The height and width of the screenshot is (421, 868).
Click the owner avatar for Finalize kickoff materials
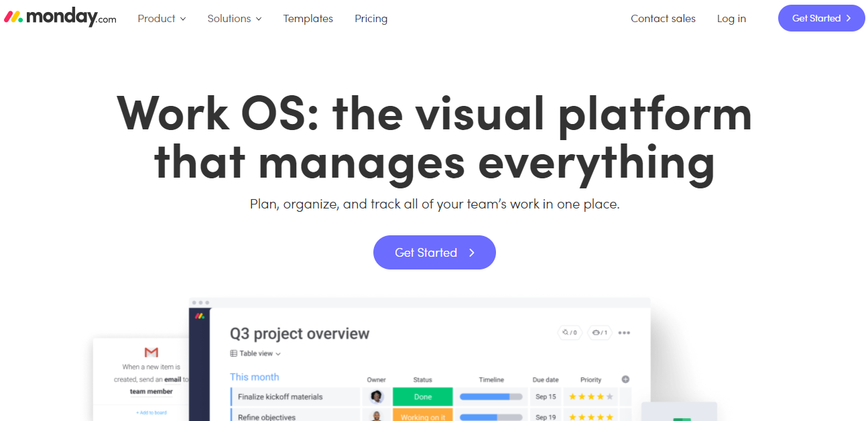[x=377, y=397]
